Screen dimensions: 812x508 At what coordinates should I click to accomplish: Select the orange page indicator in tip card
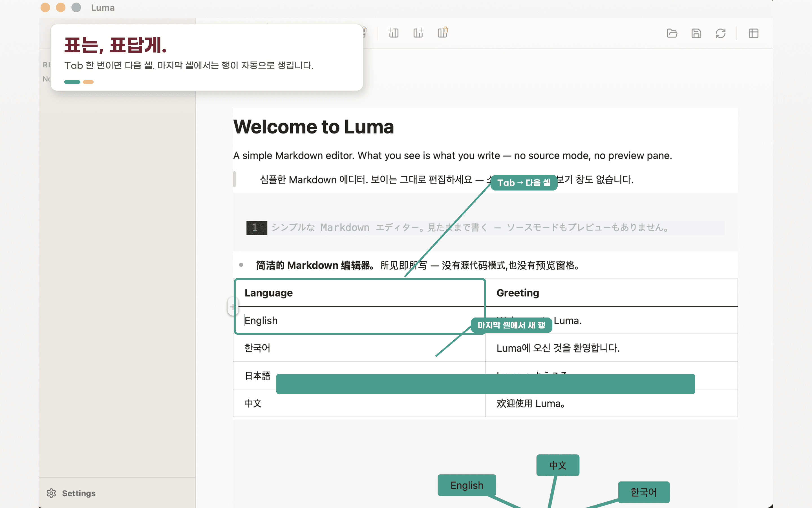(88, 82)
